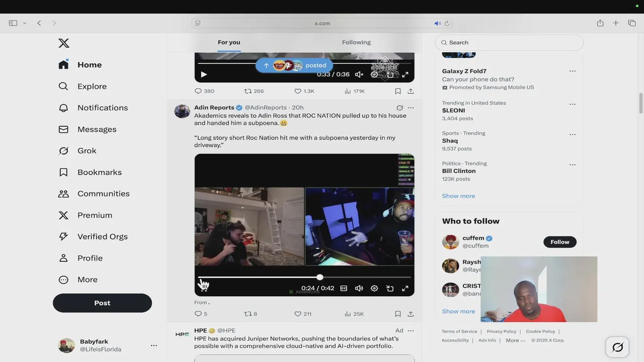Screen dimensions: 644x362
Task: Open more options for Bill Clinton trend
Action: [572, 164]
